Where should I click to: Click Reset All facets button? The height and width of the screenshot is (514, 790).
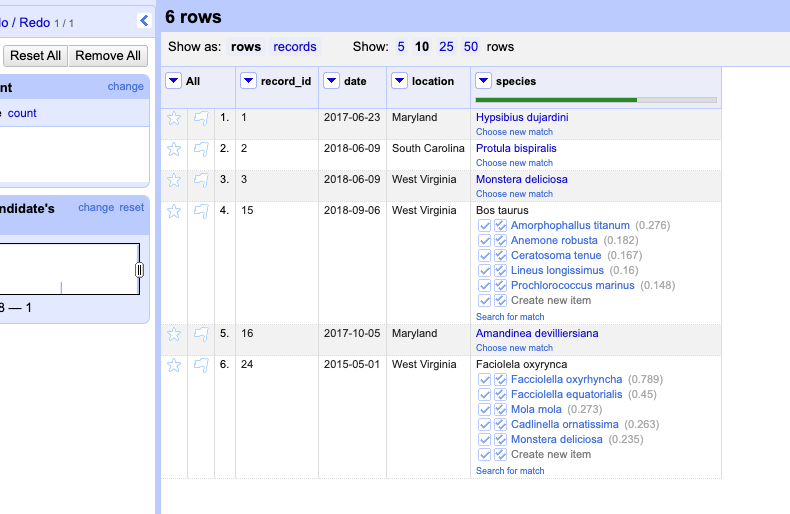(x=35, y=55)
